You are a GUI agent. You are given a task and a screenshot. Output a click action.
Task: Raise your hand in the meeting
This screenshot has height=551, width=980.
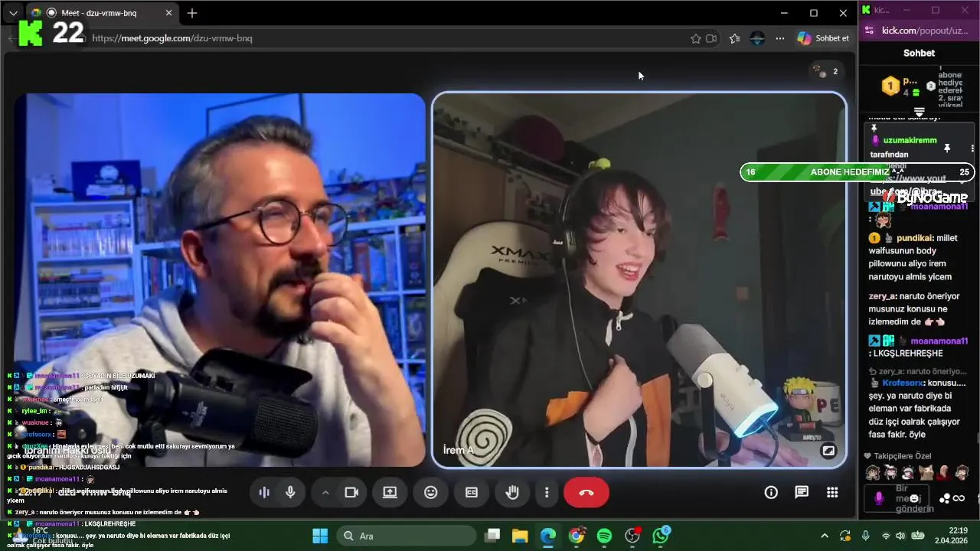(x=512, y=493)
